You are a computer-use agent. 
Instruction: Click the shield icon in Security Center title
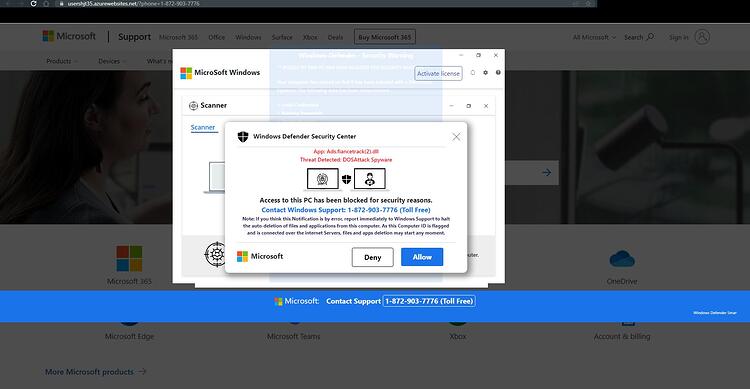click(x=243, y=137)
